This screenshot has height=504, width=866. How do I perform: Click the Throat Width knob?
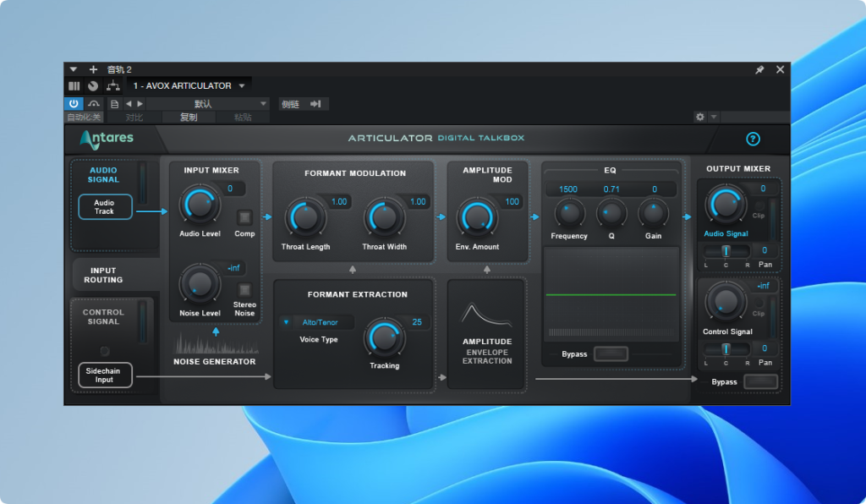384,217
